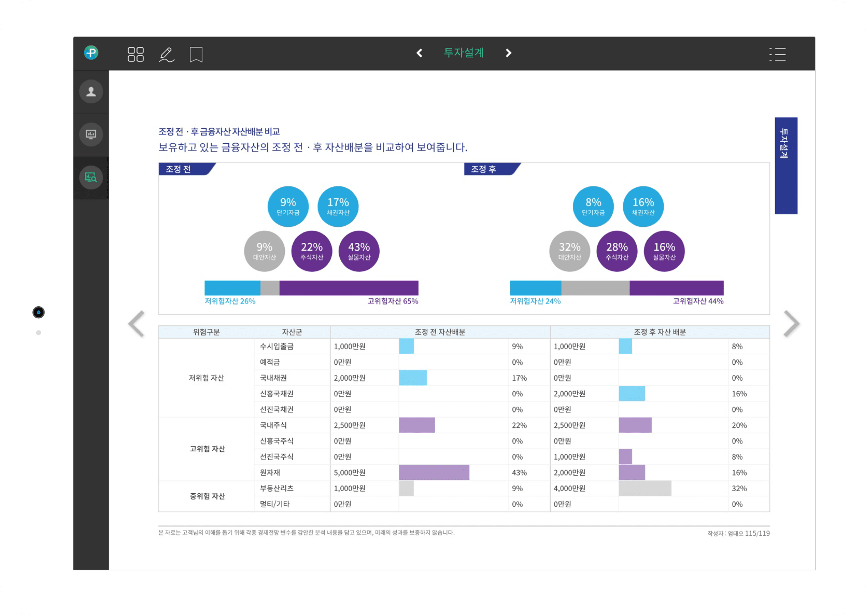Click the gray 32% 대안자산 circle

(x=570, y=251)
